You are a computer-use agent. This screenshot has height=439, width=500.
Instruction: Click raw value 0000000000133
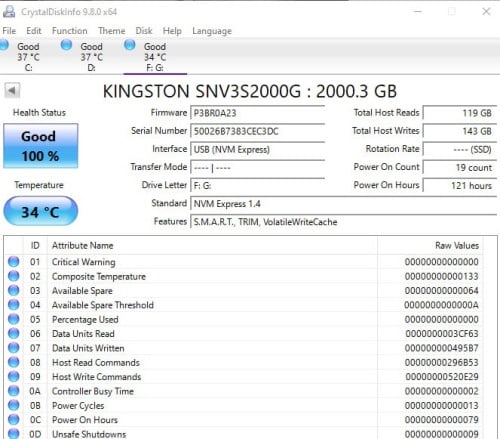point(442,276)
